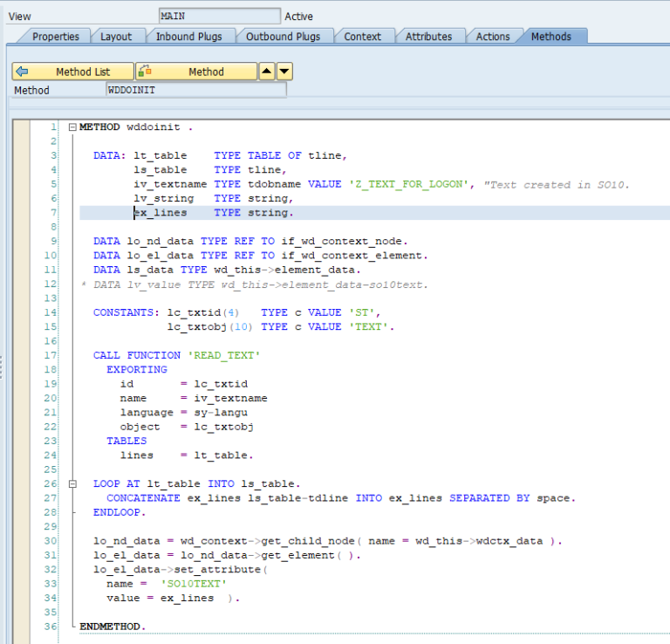Collapse the METHOD wddoinit code block
Image resolution: width=670 pixels, height=644 pixels.
tap(72, 127)
